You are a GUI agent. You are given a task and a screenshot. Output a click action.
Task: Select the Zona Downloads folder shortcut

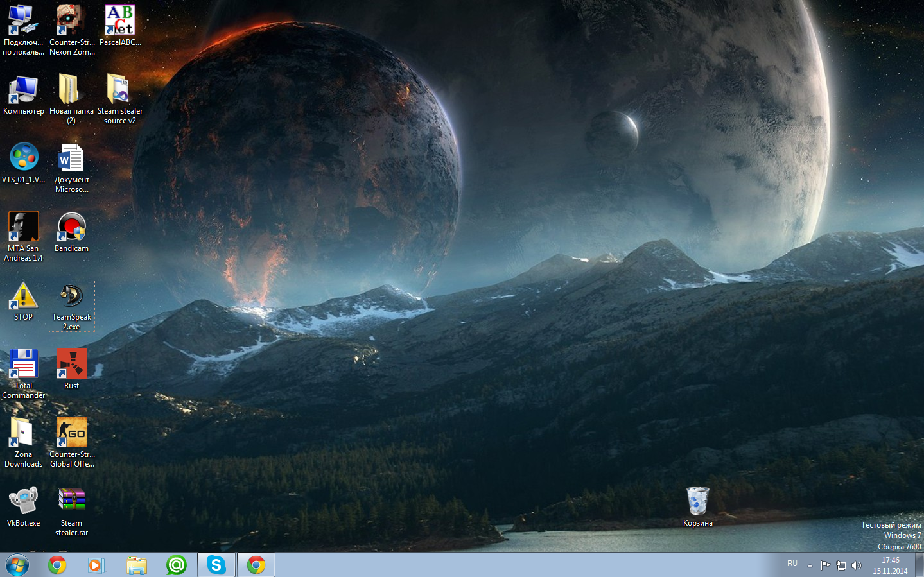coord(23,442)
